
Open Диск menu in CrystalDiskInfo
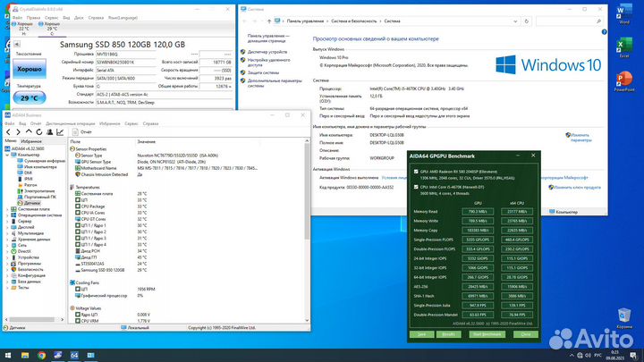coord(79,18)
